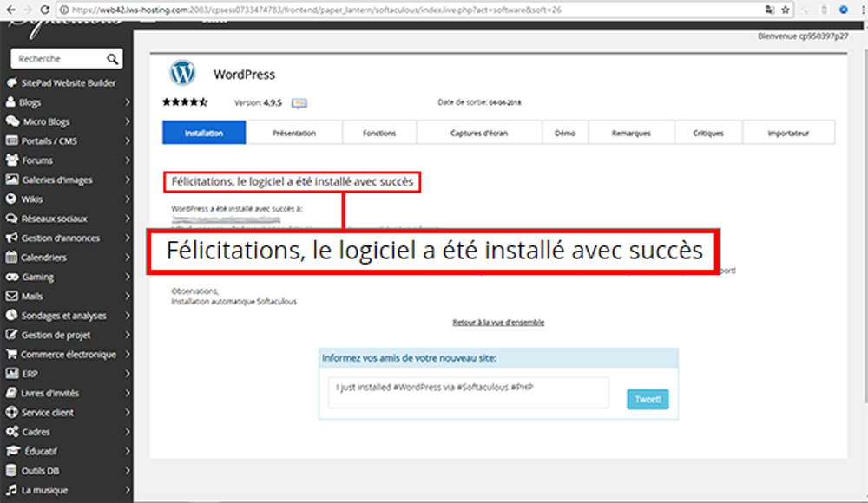The image size is (868, 503).
Task: Switch to the Fonctions tab
Action: [379, 133]
